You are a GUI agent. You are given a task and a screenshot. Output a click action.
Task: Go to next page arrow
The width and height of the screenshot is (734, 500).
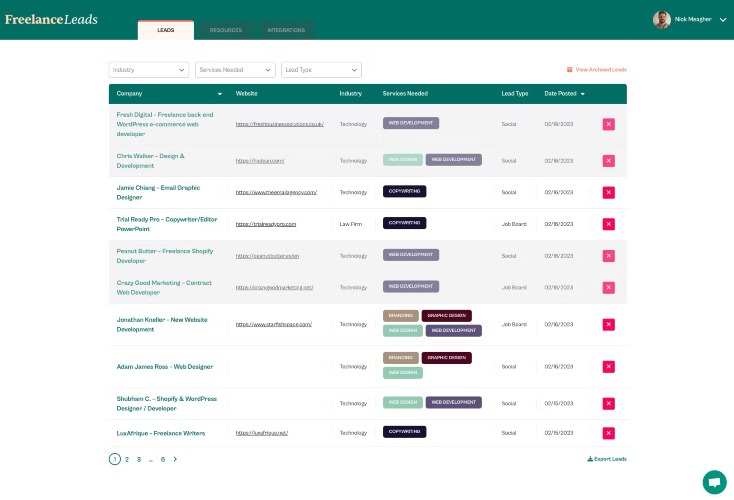coord(175,459)
